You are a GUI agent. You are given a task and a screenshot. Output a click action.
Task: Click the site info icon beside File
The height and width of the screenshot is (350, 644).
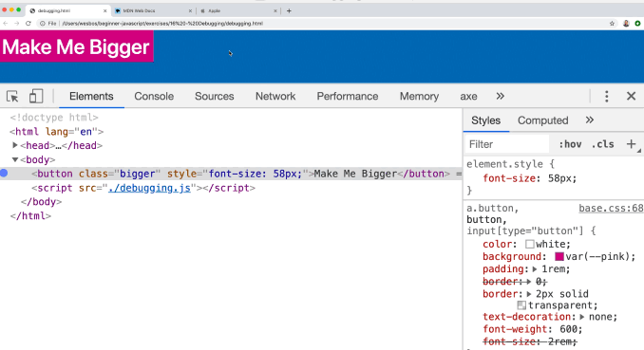click(x=42, y=24)
